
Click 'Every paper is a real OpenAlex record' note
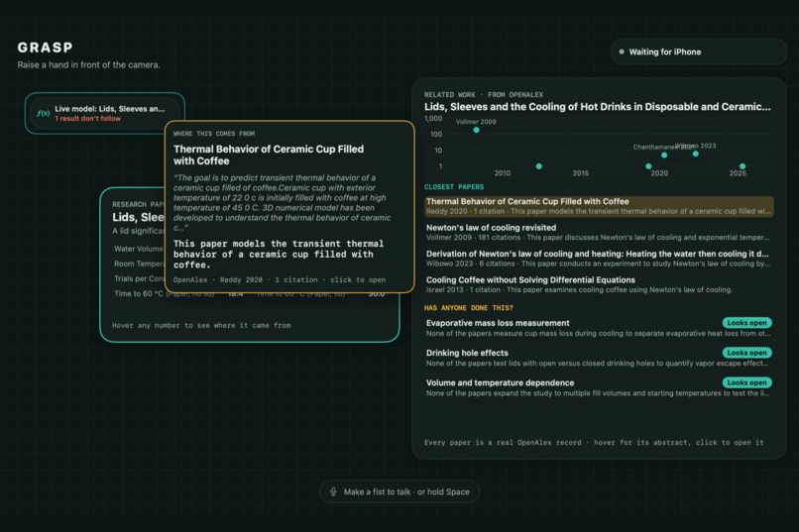pos(594,443)
